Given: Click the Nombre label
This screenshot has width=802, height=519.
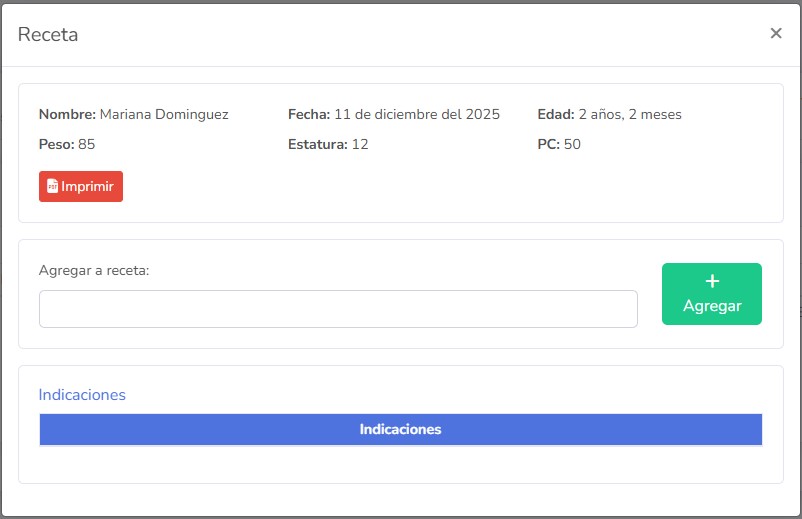Looking at the screenshot, I should pyautogui.click(x=67, y=115).
